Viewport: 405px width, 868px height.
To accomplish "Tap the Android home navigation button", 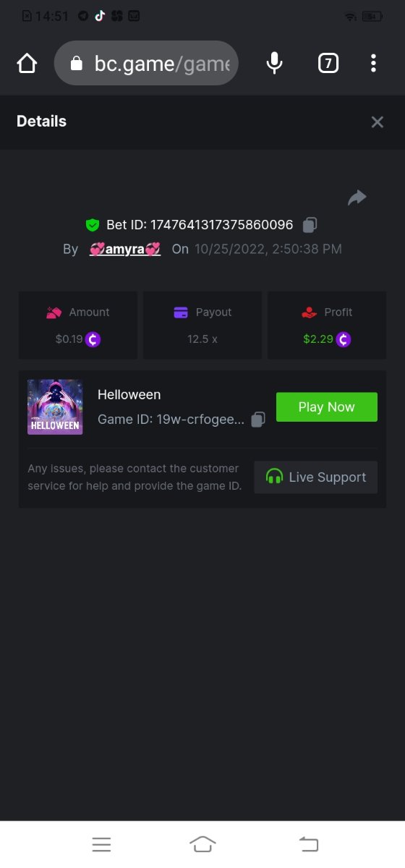I will (x=202, y=844).
